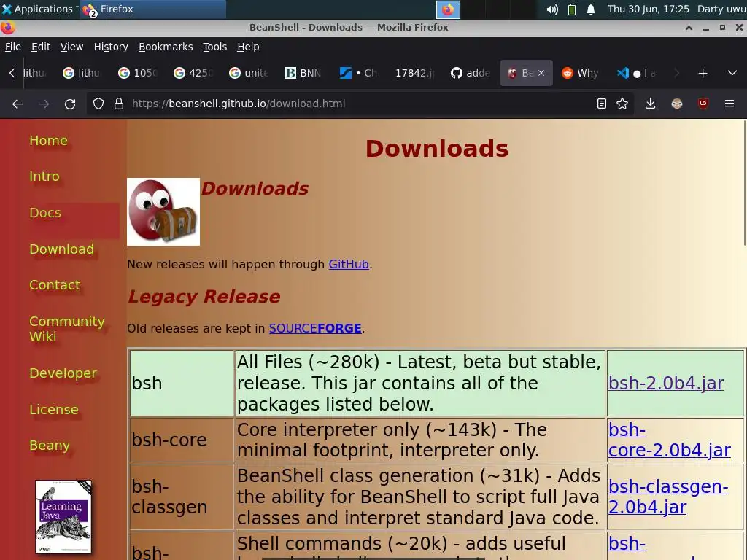
Task: Open a new tab with the plus button
Action: click(703, 74)
